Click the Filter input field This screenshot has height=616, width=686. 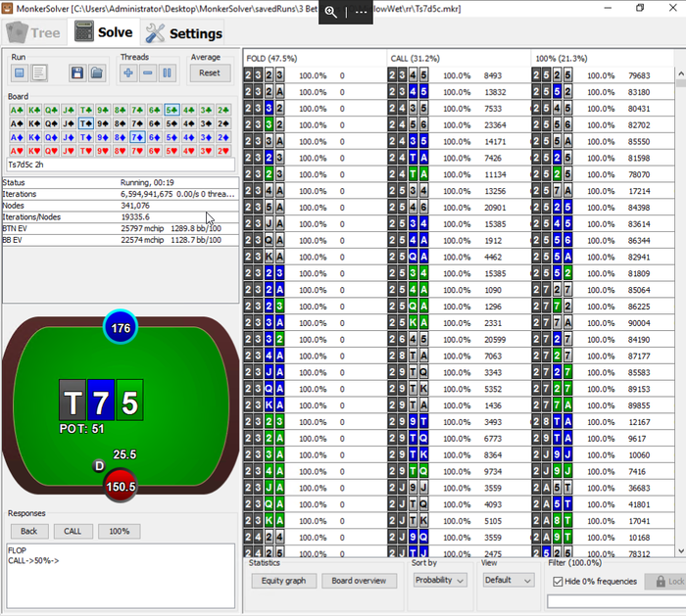pos(616,601)
